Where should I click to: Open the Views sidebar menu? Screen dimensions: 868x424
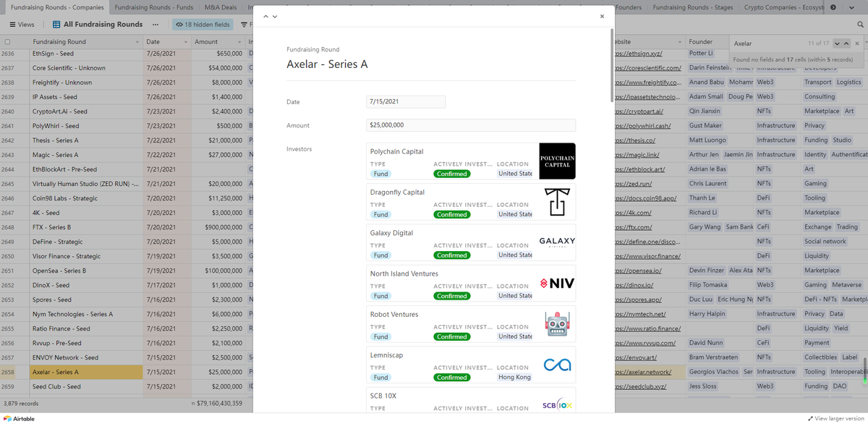coord(22,25)
